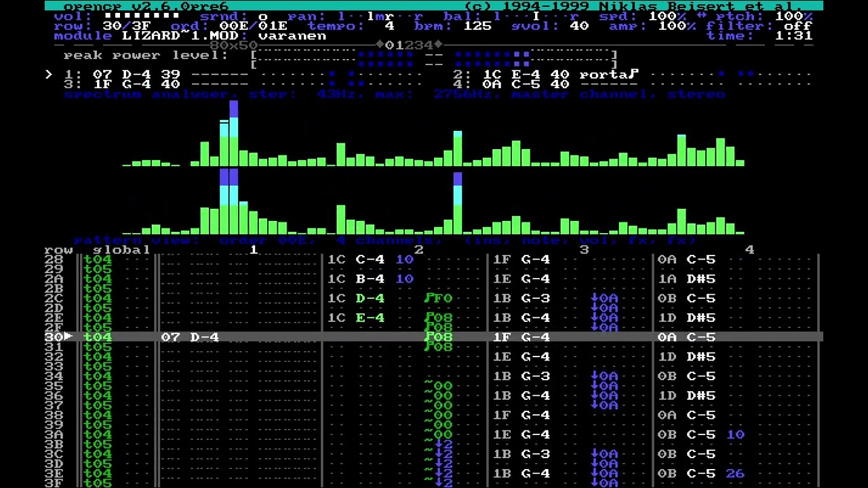Toggle the surround setting

(263, 16)
